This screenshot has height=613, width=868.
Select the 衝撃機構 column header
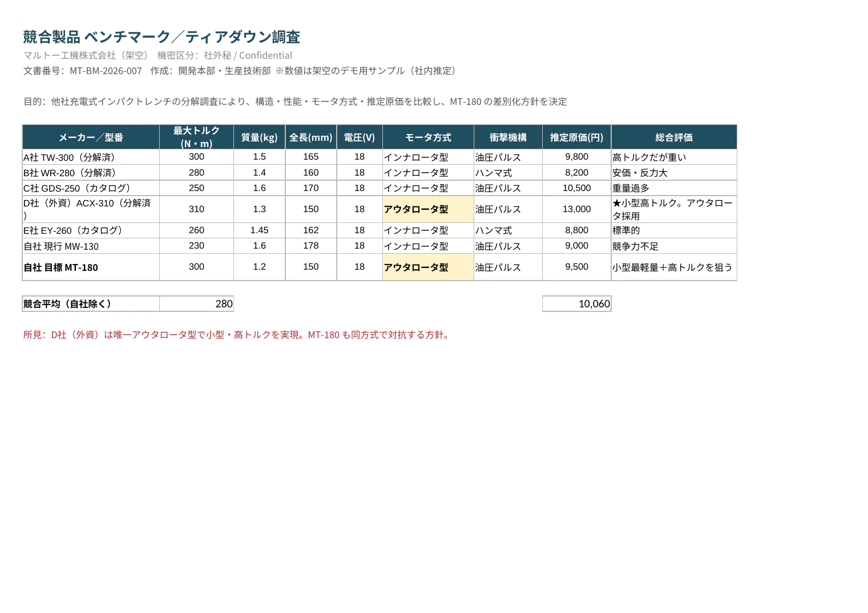508,137
